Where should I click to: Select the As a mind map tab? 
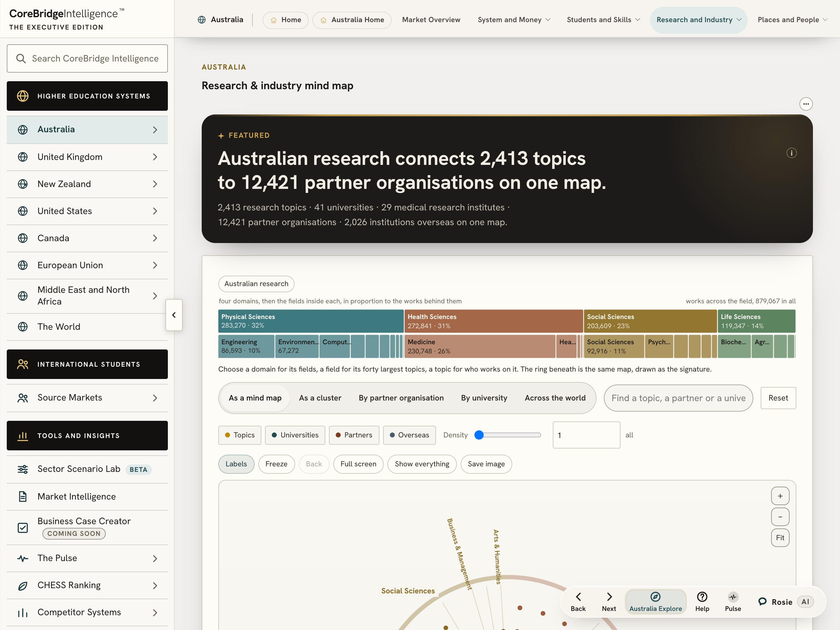point(255,398)
